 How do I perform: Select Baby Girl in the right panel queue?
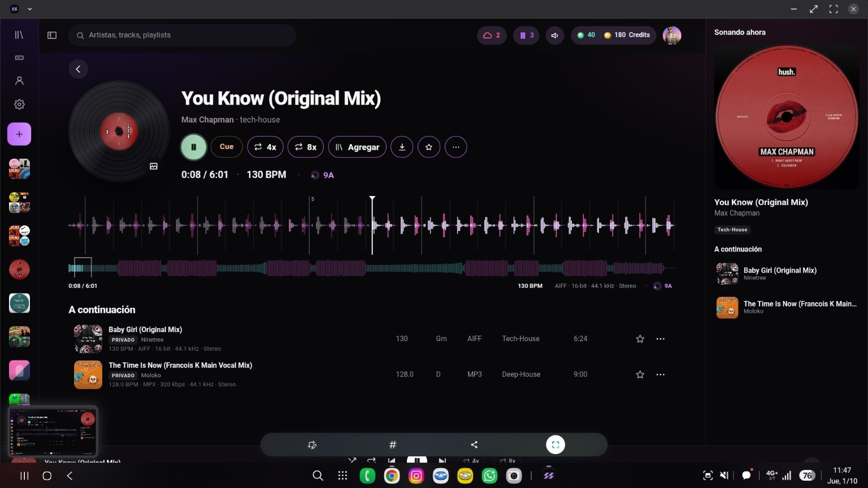click(787, 274)
